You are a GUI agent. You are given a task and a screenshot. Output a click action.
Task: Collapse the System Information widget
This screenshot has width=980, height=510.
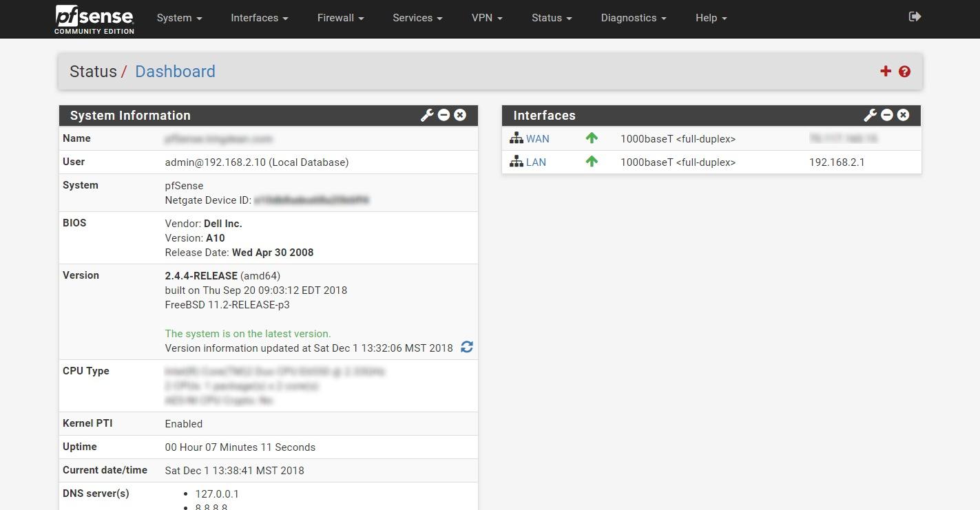(444, 115)
